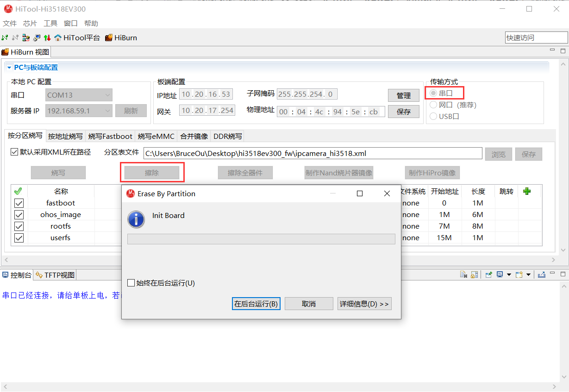Viewport: 569px width, 392px height.
Task: Select the USB口 radio option
Action: point(433,116)
